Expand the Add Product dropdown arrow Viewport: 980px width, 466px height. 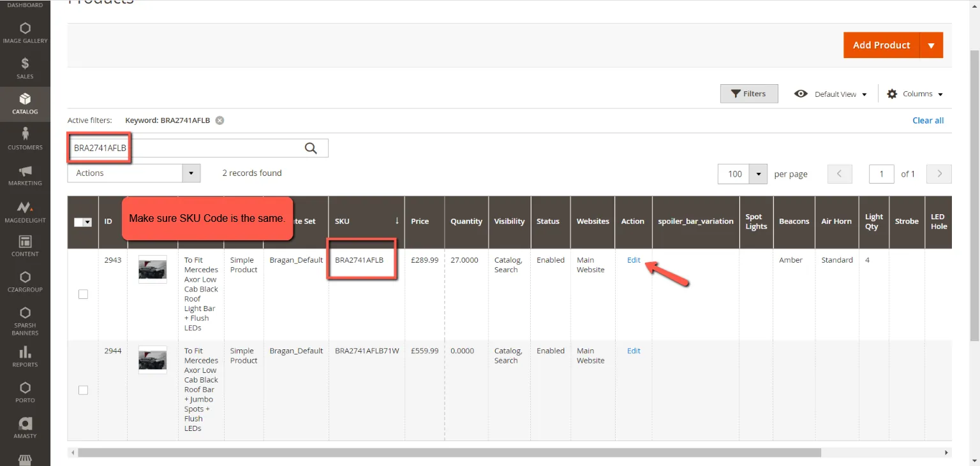tap(932, 45)
